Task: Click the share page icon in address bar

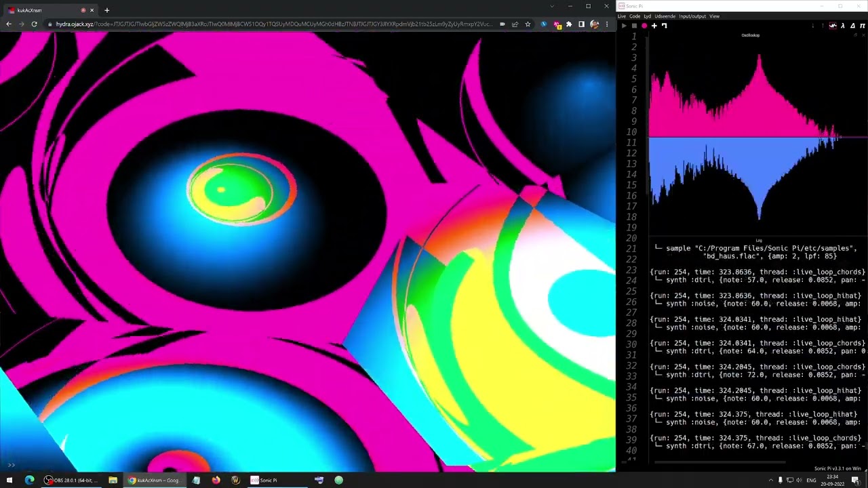Action: (515, 24)
